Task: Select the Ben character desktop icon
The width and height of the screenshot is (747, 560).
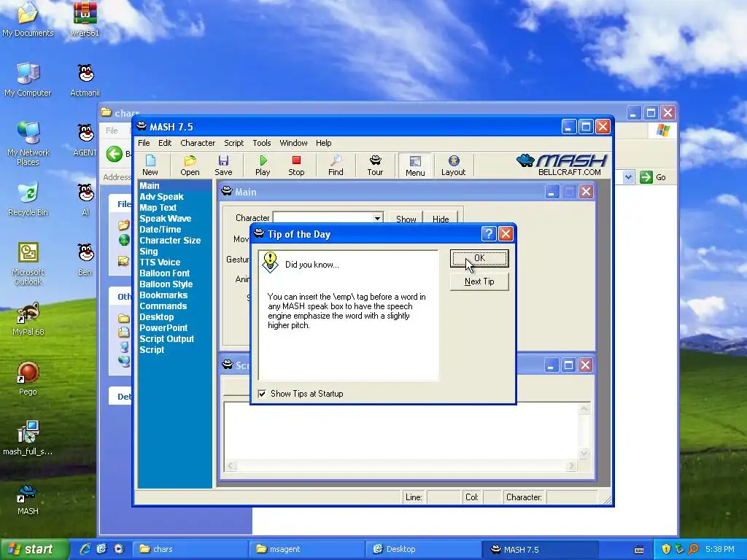Action: click(x=85, y=259)
